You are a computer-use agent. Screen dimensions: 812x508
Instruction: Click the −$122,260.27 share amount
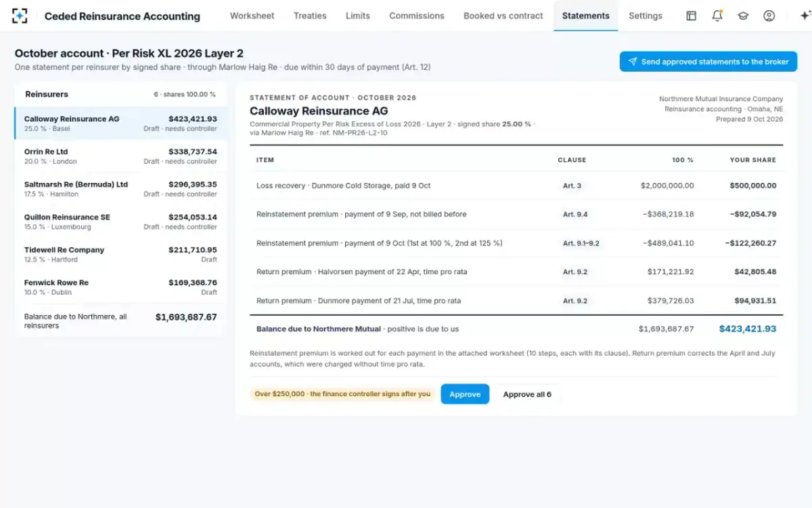pos(751,243)
